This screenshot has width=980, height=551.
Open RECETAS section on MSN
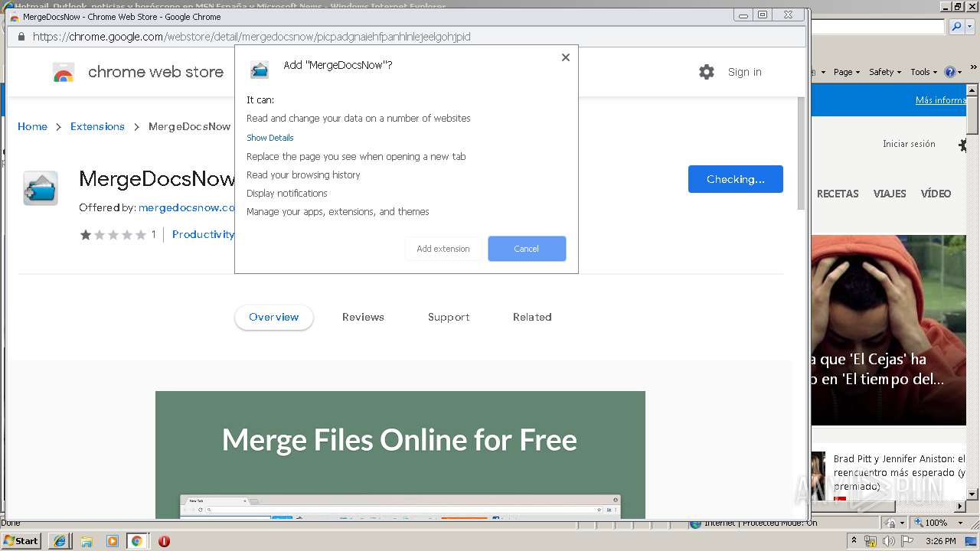pos(838,194)
